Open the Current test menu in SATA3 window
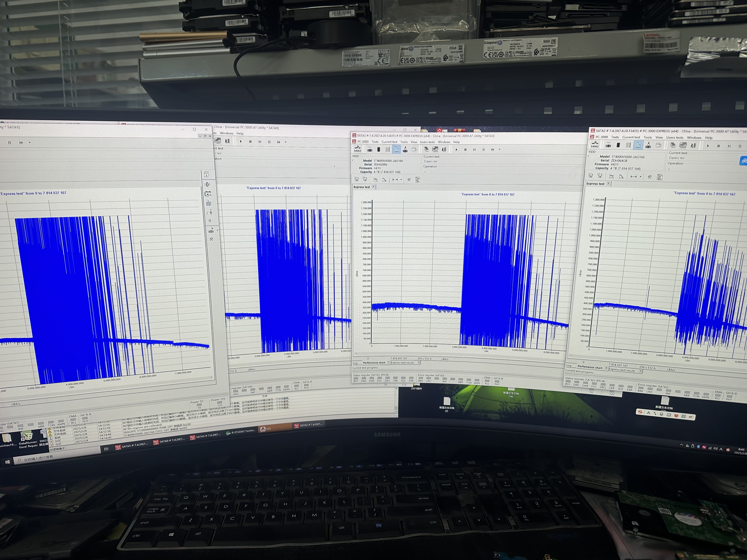 (x=389, y=142)
